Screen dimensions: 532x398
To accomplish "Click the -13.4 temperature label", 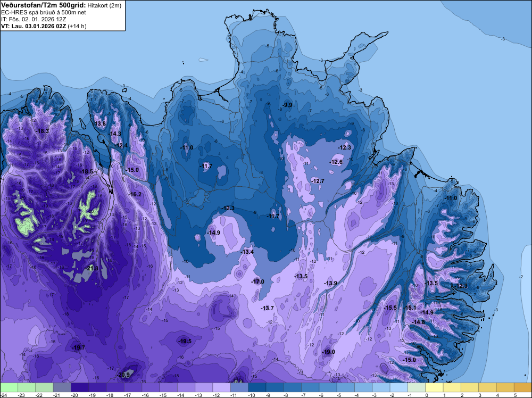I will [247, 252].
